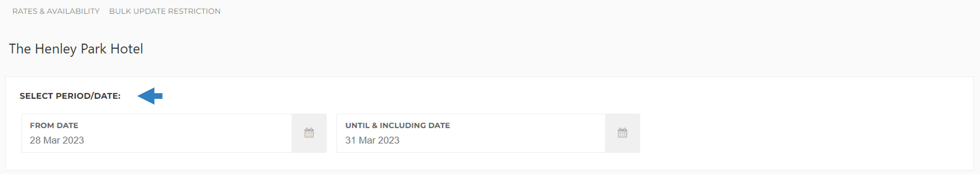Open the From Date calendar picker icon
980x174 pixels.
pos(309,133)
